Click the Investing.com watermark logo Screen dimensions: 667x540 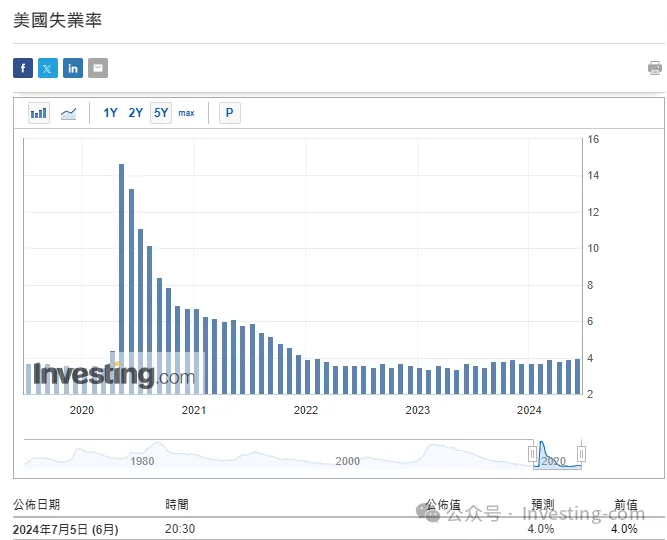pyautogui.click(x=114, y=375)
